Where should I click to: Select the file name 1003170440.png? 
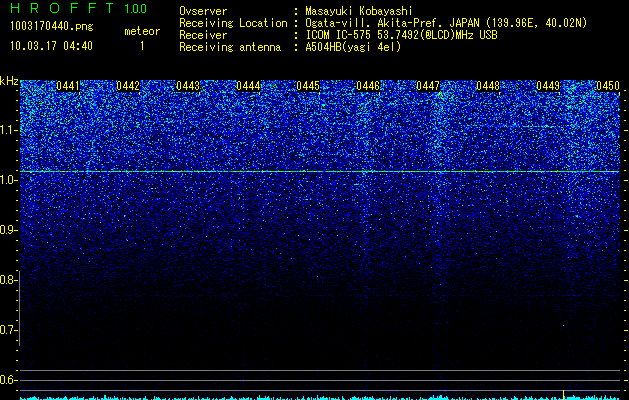coord(52,26)
